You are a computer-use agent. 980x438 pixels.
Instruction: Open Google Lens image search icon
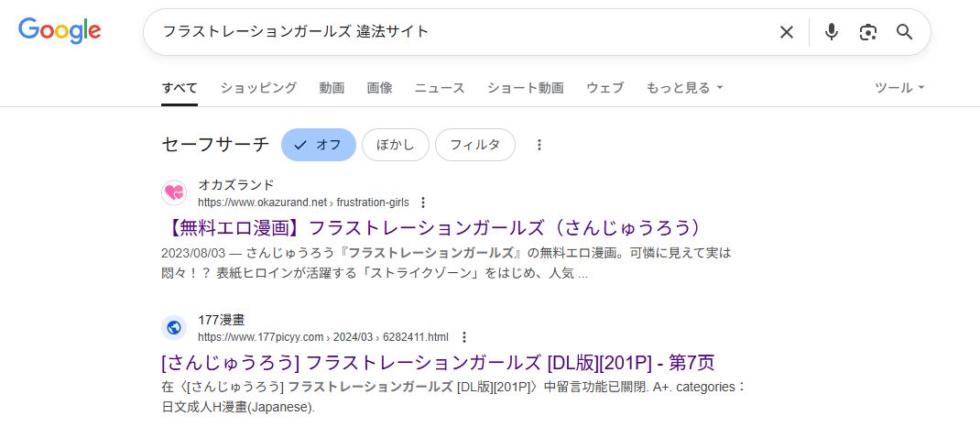point(867,32)
